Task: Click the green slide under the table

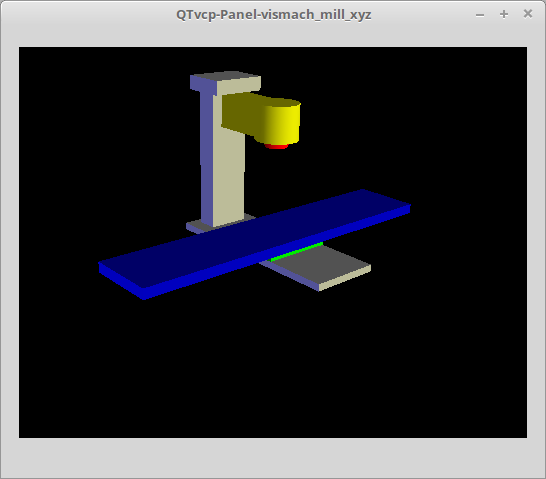Action: 297,251
